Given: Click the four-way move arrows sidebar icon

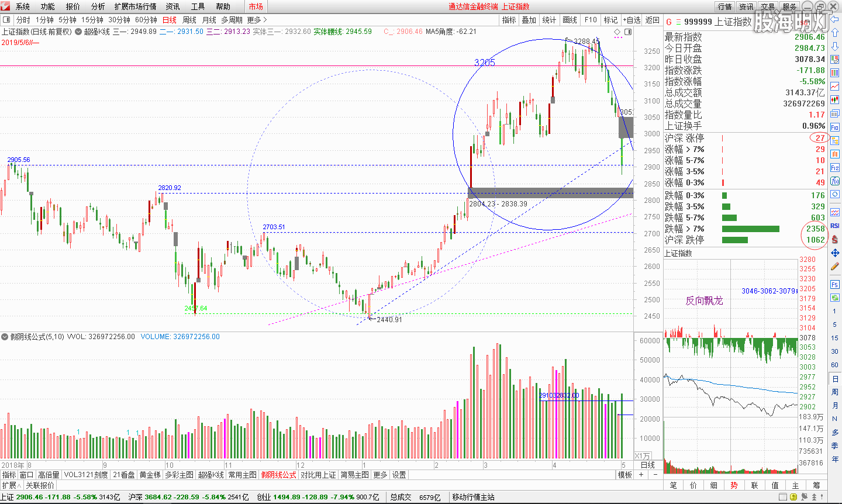Looking at the screenshot, I should 834,253.
